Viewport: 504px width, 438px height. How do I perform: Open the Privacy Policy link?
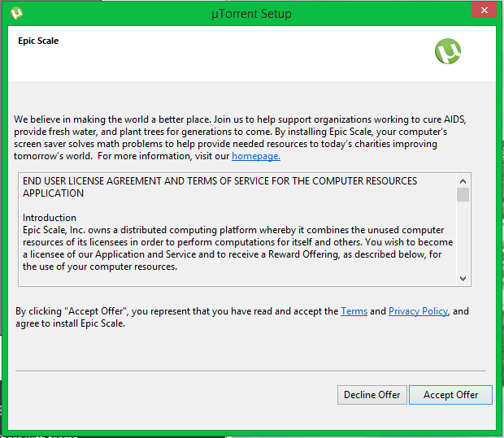(418, 311)
